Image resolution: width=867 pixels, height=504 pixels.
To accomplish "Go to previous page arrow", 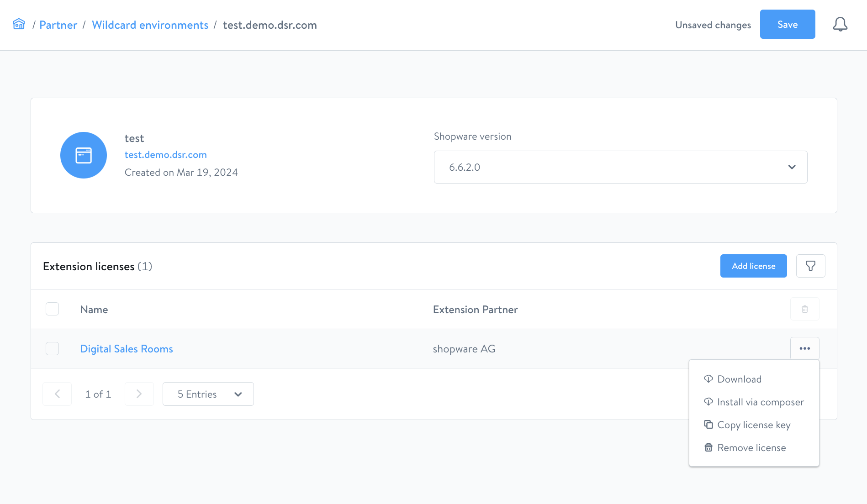I will 57,394.
